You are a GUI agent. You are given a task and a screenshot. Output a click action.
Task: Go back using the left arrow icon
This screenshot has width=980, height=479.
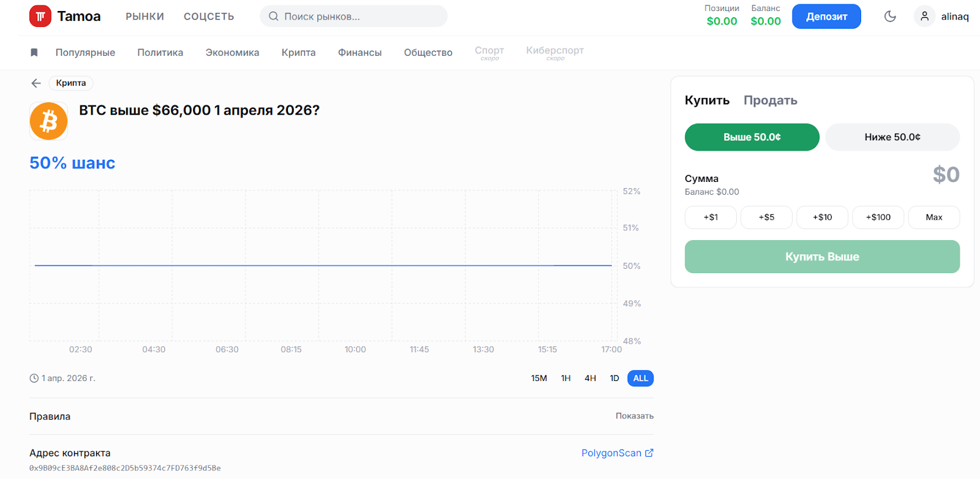[x=36, y=83]
